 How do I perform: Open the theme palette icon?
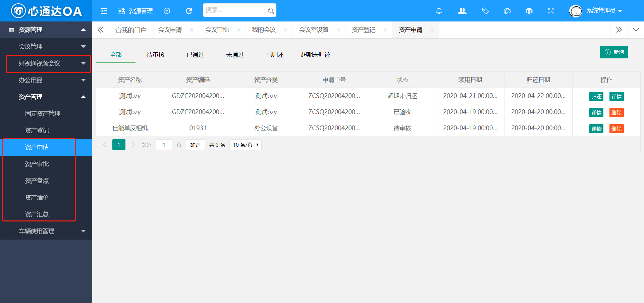click(507, 11)
